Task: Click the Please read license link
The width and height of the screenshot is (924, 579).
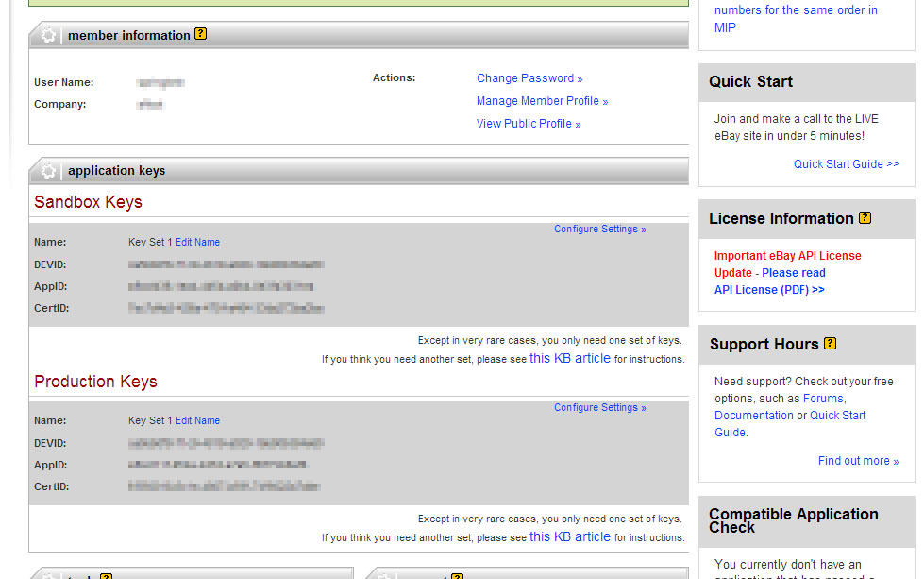Action: click(x=793, y=272)
